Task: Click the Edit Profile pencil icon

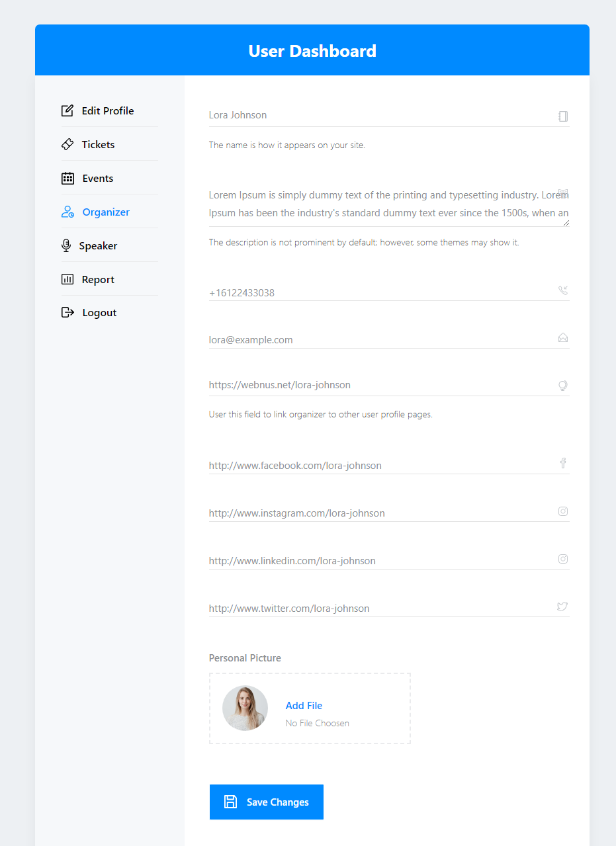Action: coord(67,110)
